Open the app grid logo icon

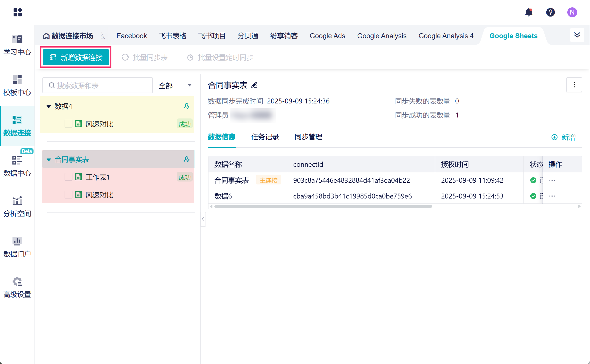[x=18, y=12]
